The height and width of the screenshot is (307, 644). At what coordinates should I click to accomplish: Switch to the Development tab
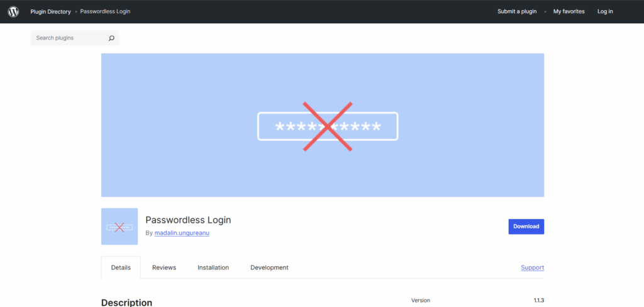coord(269,267)
